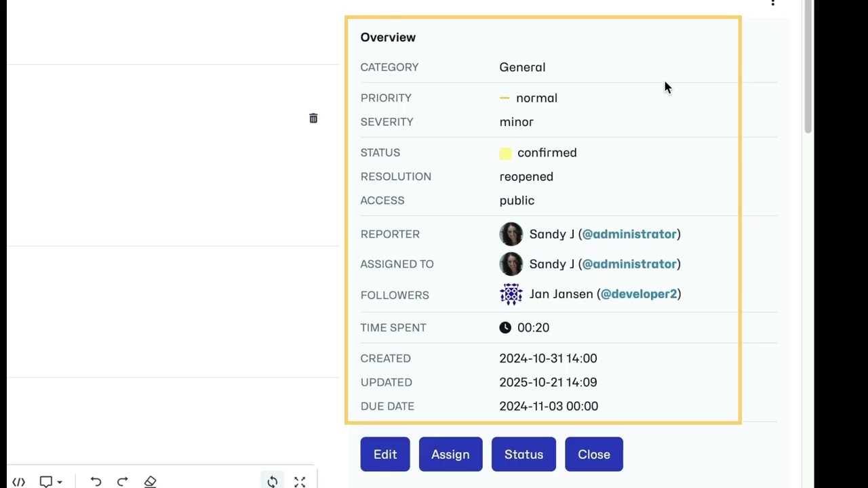Click the vertical page scrollbar
This screenshot has width=868, height=488.
click(x=807, y=68)
